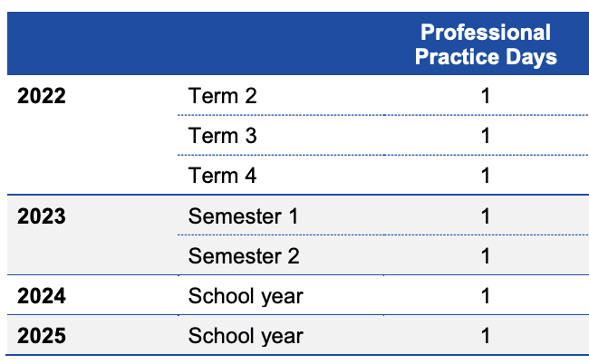Click the Professional Practice Days column header
The width and height of the screenshot is (589, 364).
(x=486, y=44)
